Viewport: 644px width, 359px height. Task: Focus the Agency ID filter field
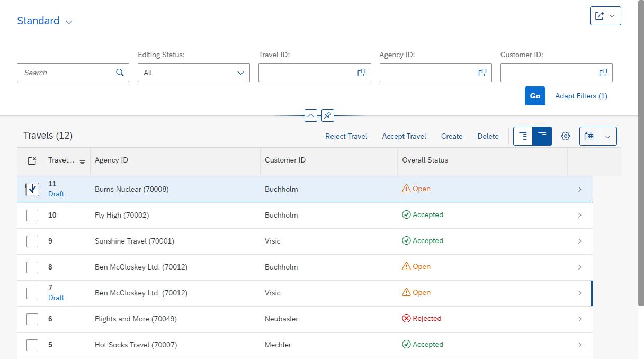(436, 73)
